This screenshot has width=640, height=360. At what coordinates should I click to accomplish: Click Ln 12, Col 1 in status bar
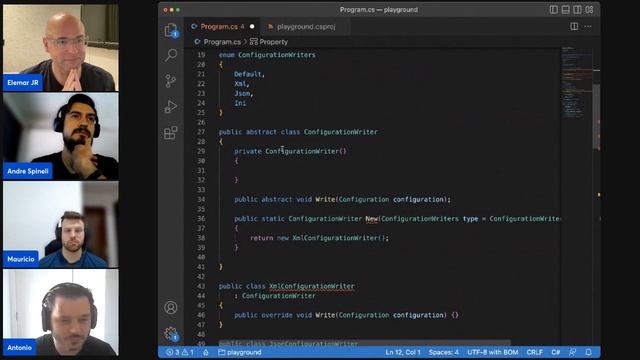coord(402,352)
